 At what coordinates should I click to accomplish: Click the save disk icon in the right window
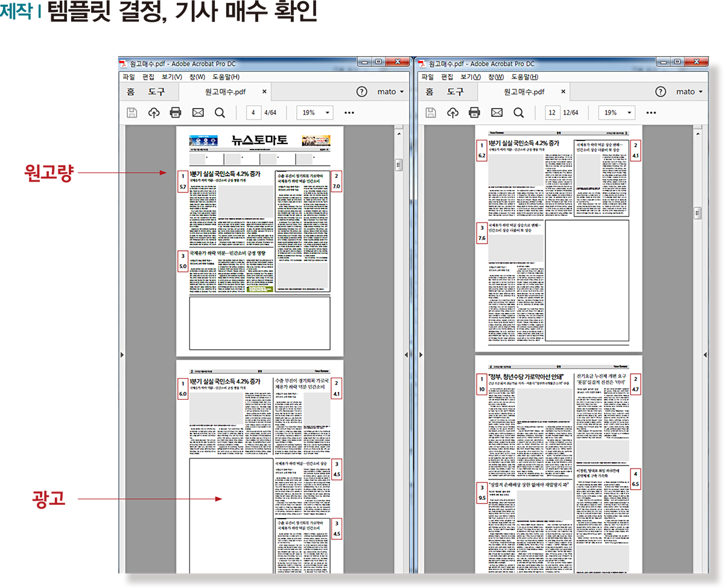pyautogui.click(x=431, y=113)
